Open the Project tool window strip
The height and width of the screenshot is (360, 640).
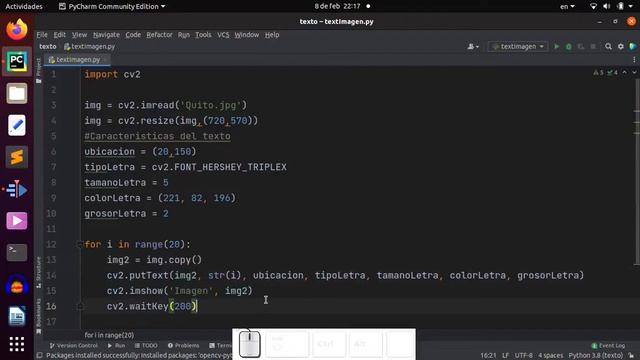[38, 71]
